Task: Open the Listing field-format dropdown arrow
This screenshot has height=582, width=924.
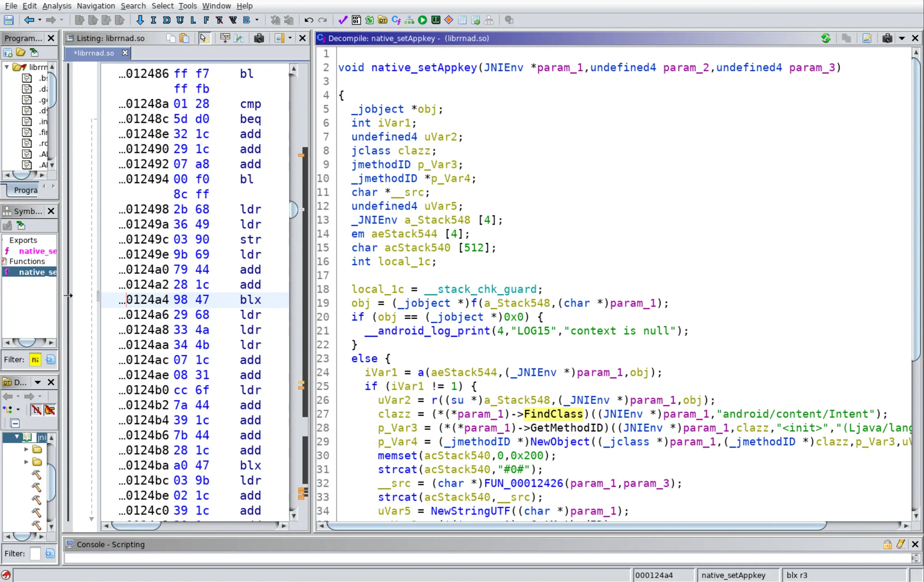Action: 290,38
